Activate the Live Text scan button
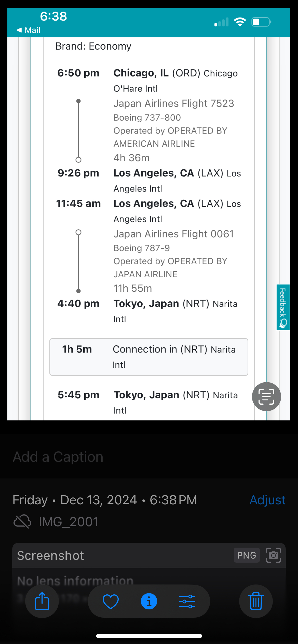 pos(266,397)
